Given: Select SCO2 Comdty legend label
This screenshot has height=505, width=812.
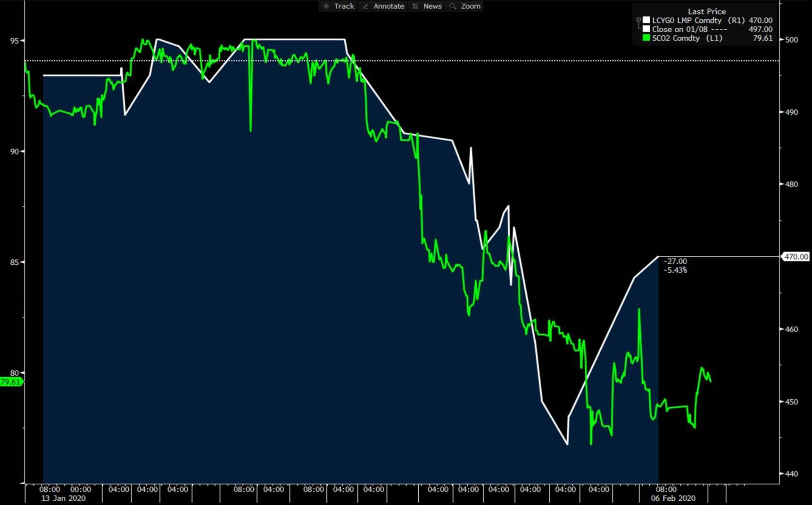Looking at the screenshot, I should point(676,38).
